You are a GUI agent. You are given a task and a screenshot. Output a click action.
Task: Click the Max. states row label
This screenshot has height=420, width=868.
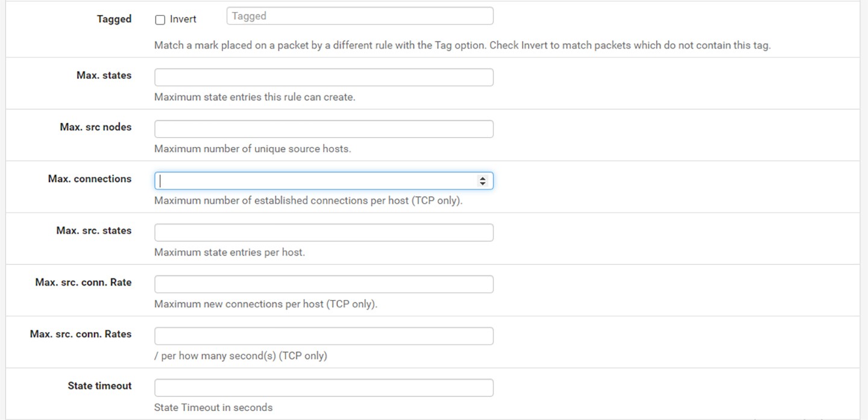click(104, 75)
